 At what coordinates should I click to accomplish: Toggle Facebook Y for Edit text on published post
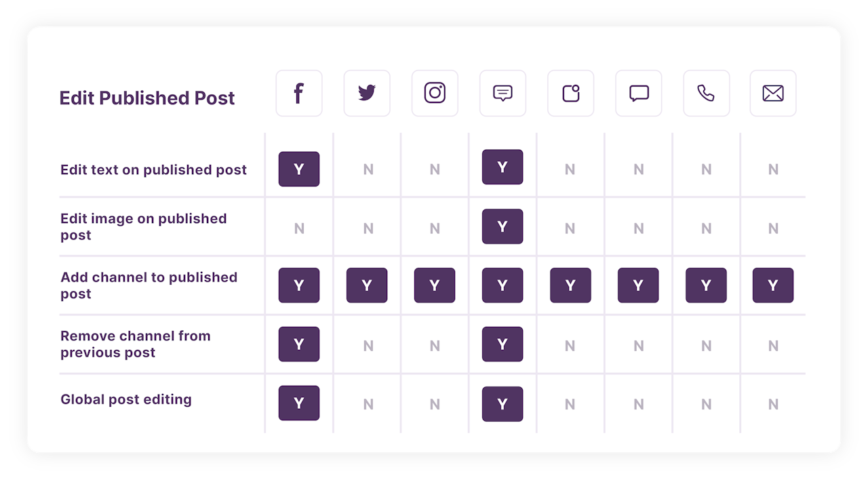(x=299, y=169)
